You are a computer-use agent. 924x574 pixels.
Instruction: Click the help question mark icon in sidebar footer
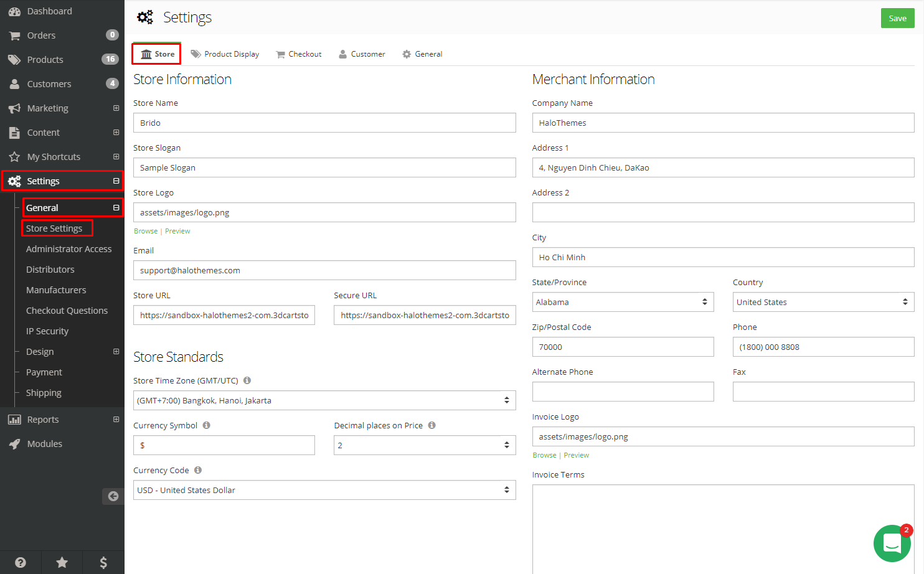tap(21, 562)
